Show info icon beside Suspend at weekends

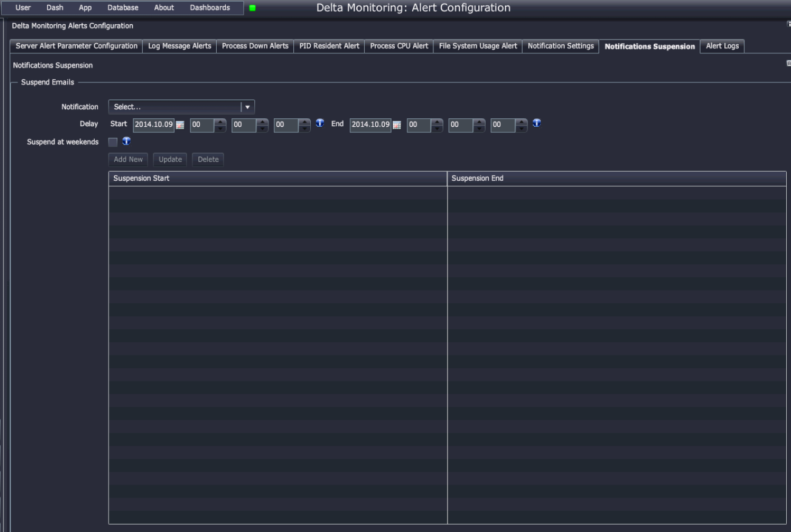pos(126,142)
